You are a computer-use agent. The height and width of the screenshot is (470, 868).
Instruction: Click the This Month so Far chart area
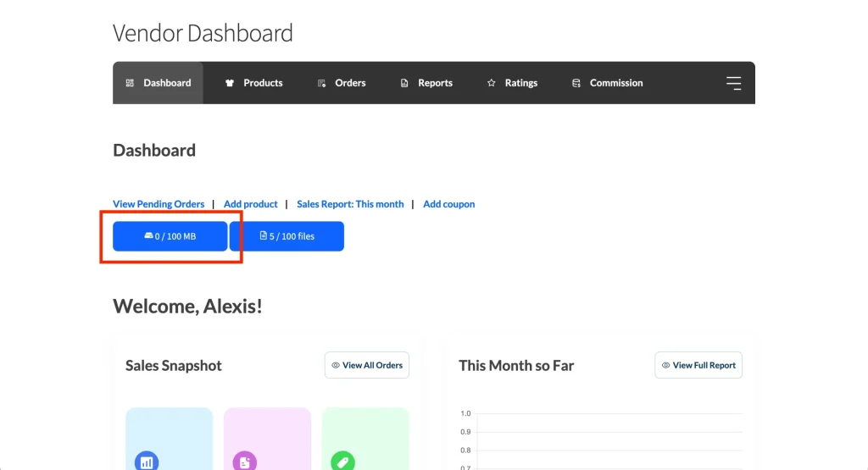(600, 440)
